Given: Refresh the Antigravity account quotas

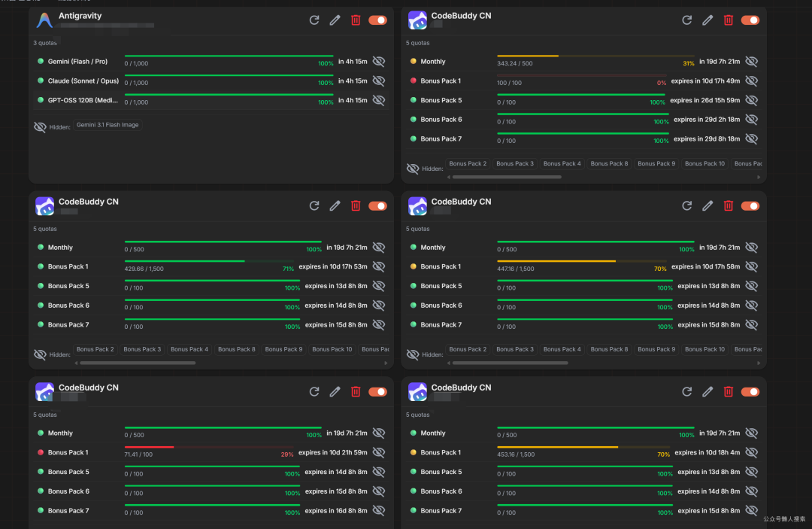Looking at the screenshot, I should [x=314, y=20].
